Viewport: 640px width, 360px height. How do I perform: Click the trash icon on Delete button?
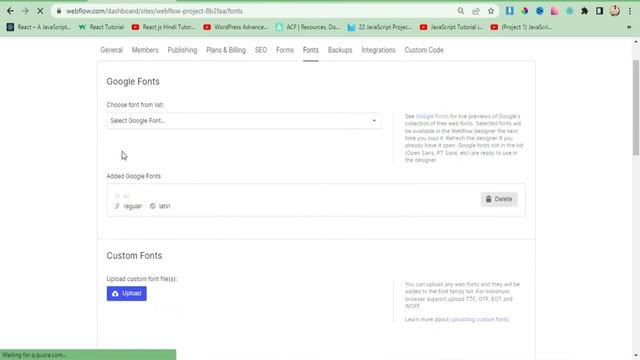(x=489, y=199)
